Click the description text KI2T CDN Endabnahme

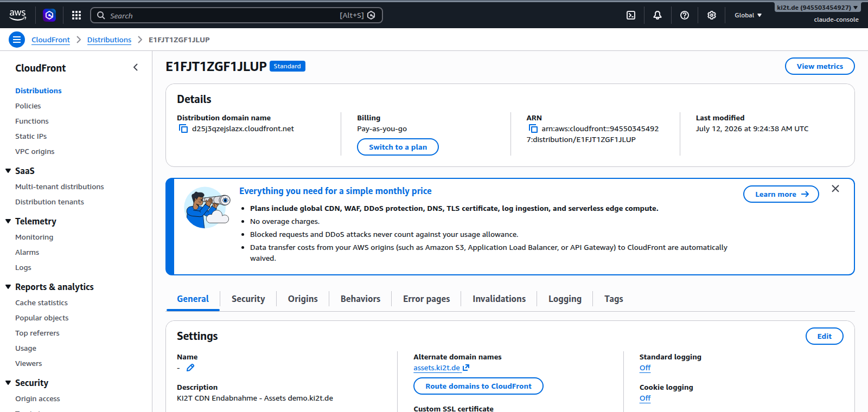255,398
